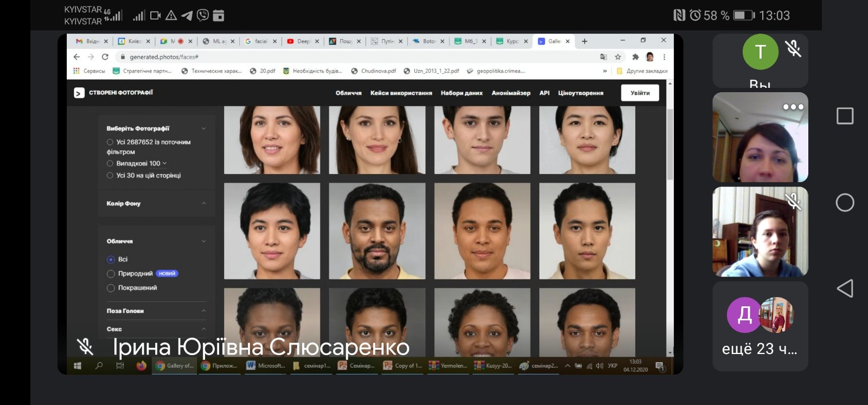Click the Generated Photos logo icon

coord(79,93)
